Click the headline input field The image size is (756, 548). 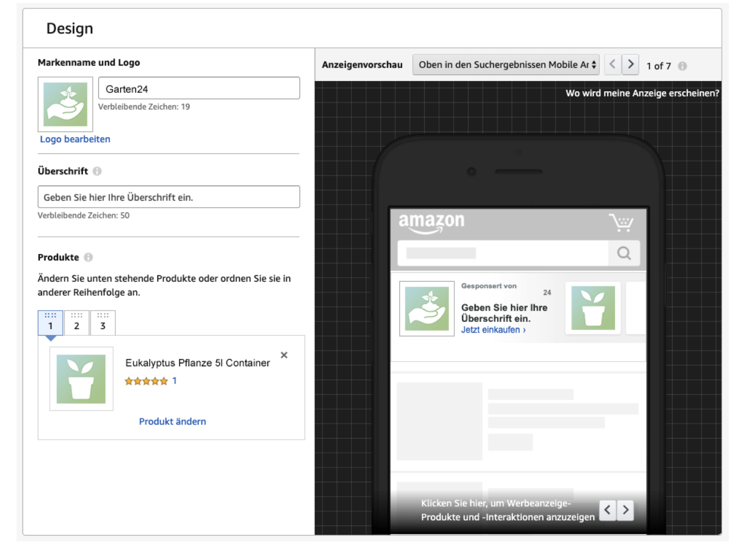pyautogui.click(x=169, y=196)
